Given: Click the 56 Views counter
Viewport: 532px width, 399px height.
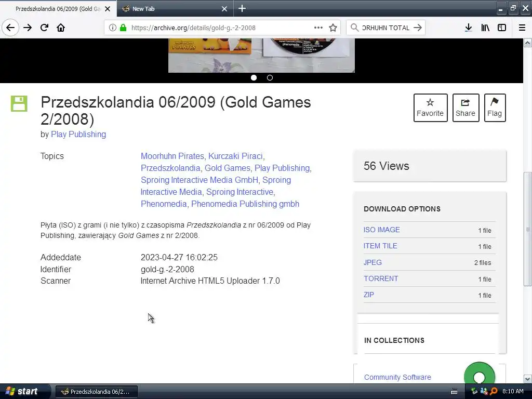Looking at the screenshot, I should 386,166.
